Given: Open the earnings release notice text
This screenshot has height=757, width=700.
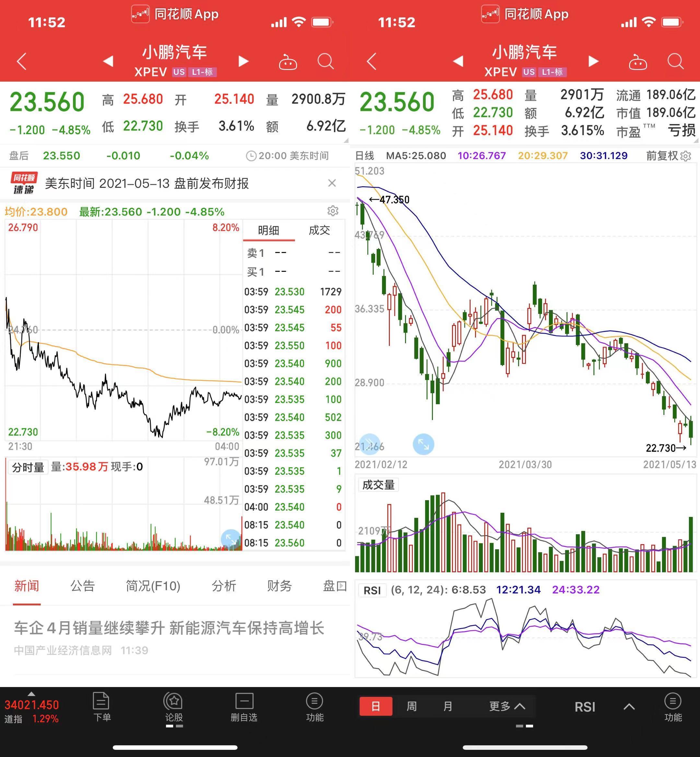Looking at the screenshot, I should (147, 183).
